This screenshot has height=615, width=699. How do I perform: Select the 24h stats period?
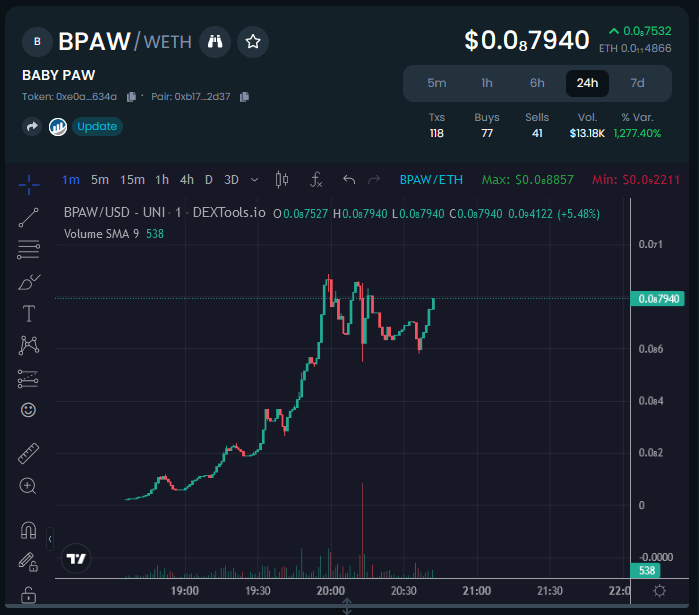[587, 83]
